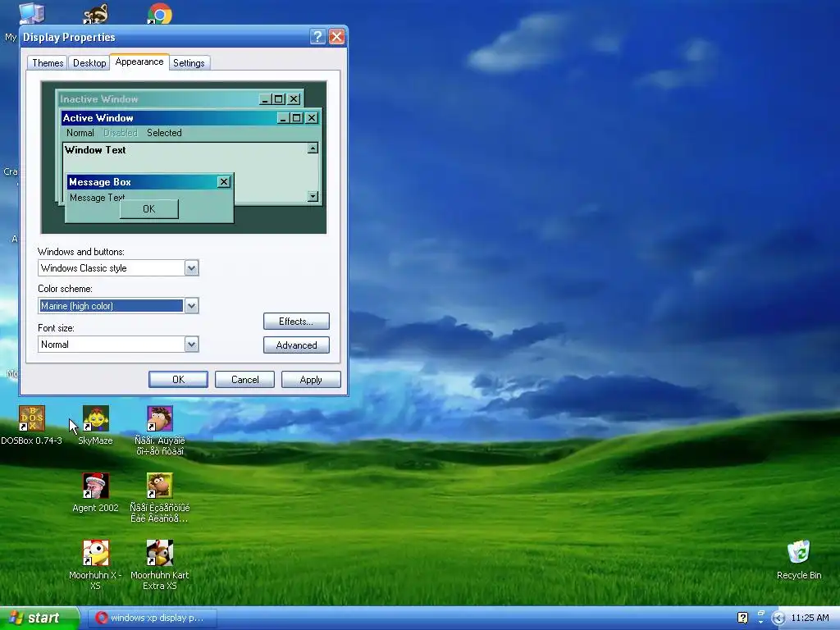The width and height of the screenshot is (840, 630).
Task: Click the question-mark balloon tray icon
Action: [x=742, y=618]
